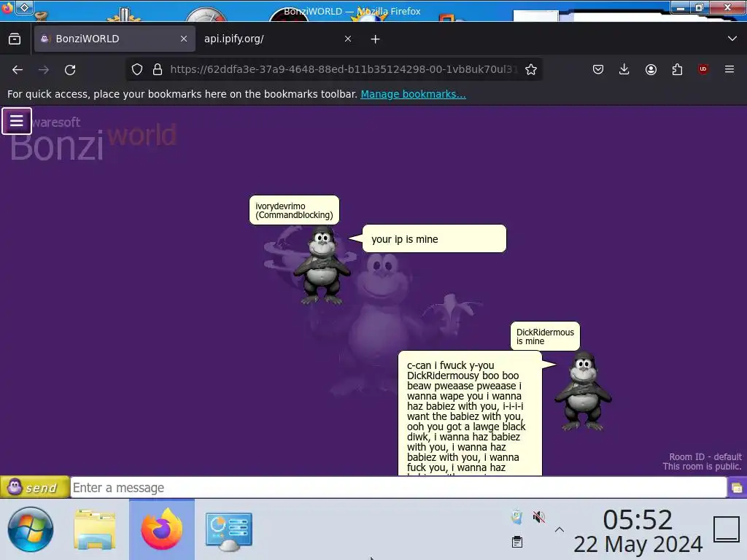The width and height of the screenshot is (747, 560).
Task: Click the 'your ip is mine' speech bubble
Action: point(433,238)
